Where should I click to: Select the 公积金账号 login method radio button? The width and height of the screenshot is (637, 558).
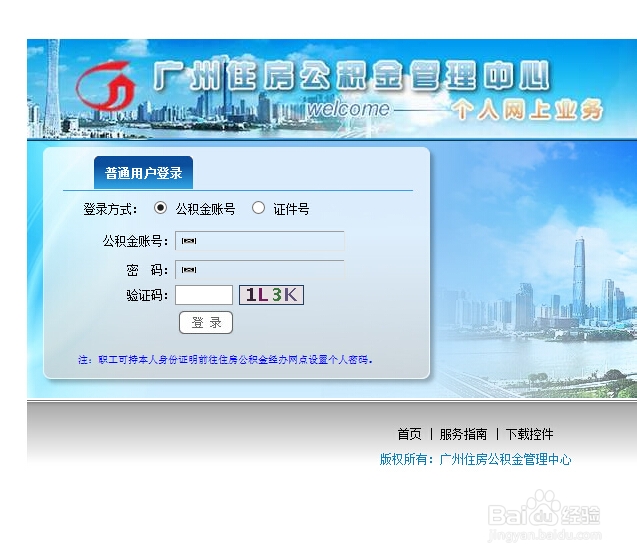160,208
